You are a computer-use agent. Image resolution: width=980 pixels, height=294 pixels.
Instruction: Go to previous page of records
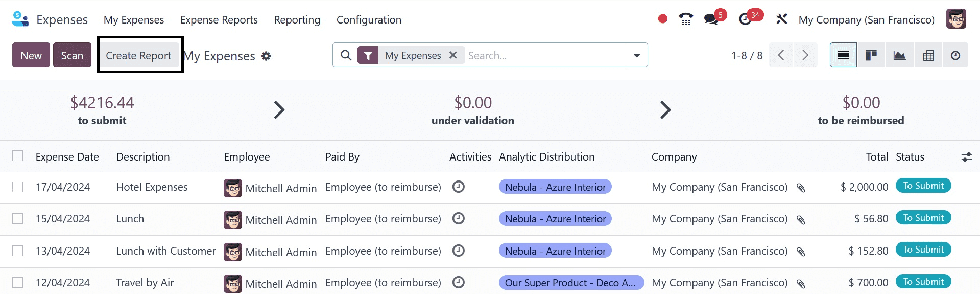tap(781, 55)
